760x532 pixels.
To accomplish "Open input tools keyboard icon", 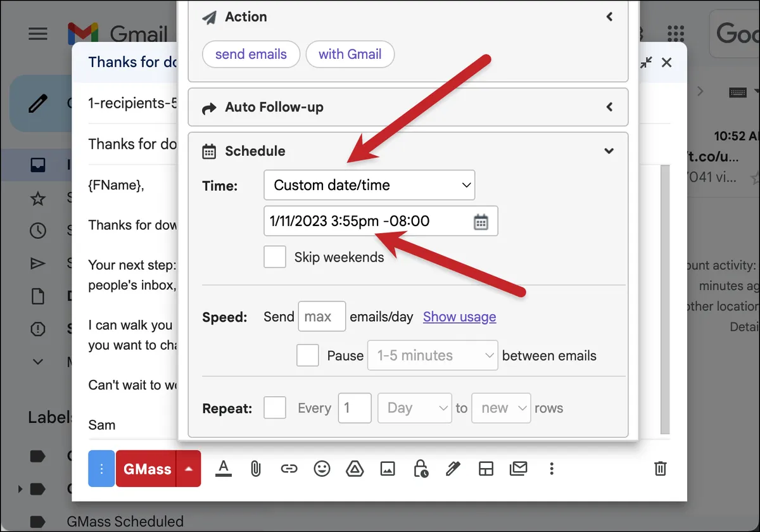I will click(738, 92).
